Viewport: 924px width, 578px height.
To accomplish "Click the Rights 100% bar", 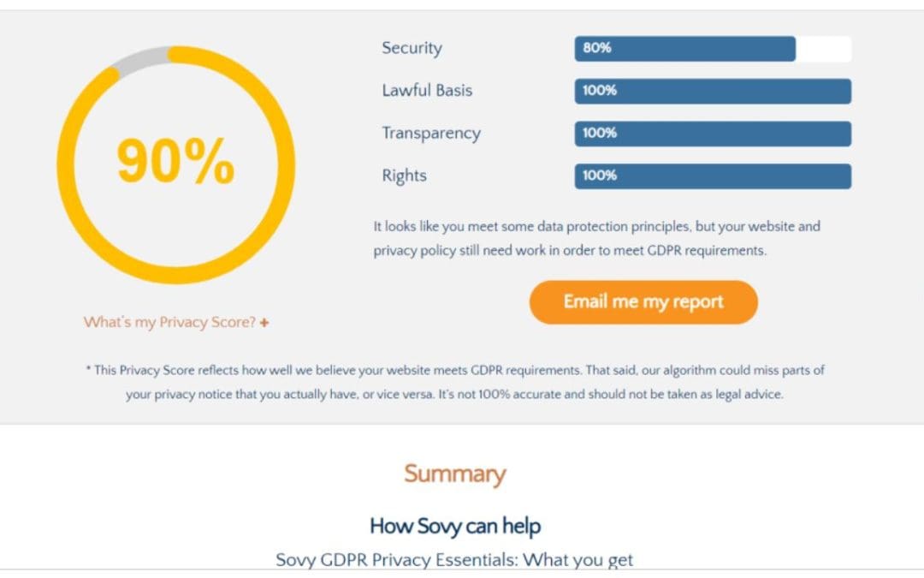I will (x=713, y=176).
